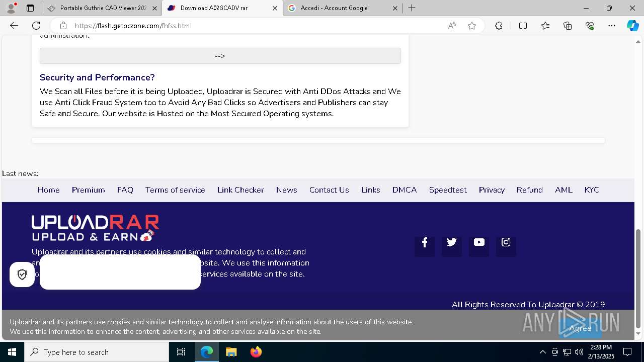This screenshot has width=644, height=362.
Task: Open Favorites list icon
Action: pyautogui.click(x=545, y=26)
